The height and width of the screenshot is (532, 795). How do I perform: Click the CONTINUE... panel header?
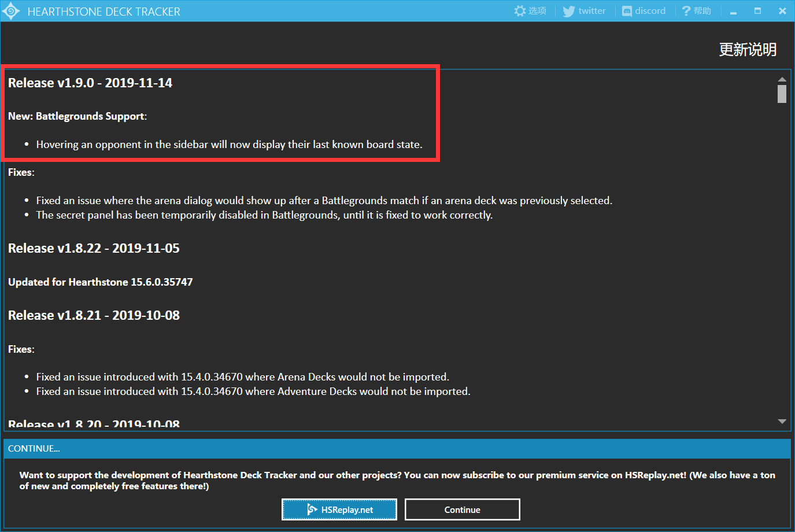pos(397,449)
